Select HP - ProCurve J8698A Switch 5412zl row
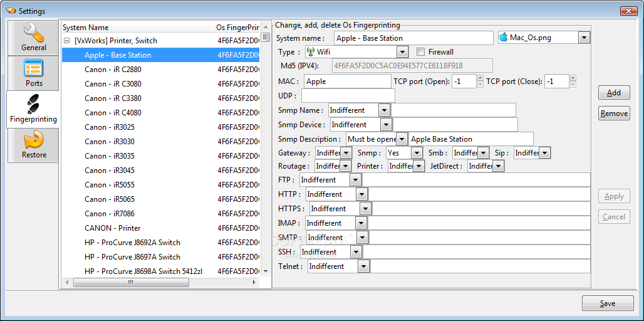Image resolution: width=644 pixels, height=321 pixels. (160, 271)
